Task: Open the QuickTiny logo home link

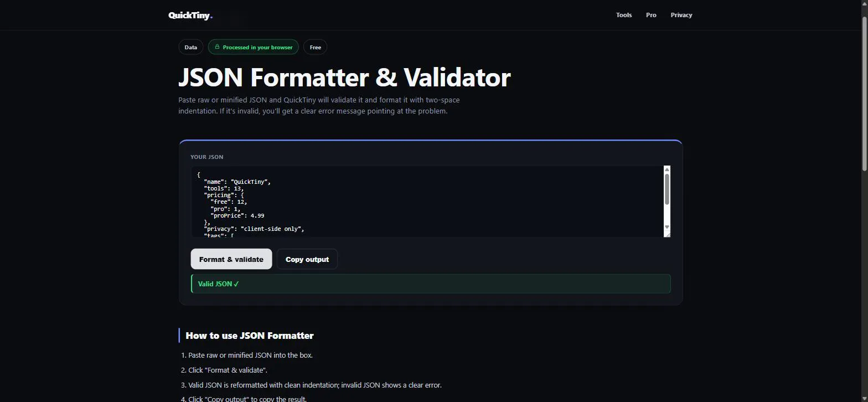Action: (190, 15)
